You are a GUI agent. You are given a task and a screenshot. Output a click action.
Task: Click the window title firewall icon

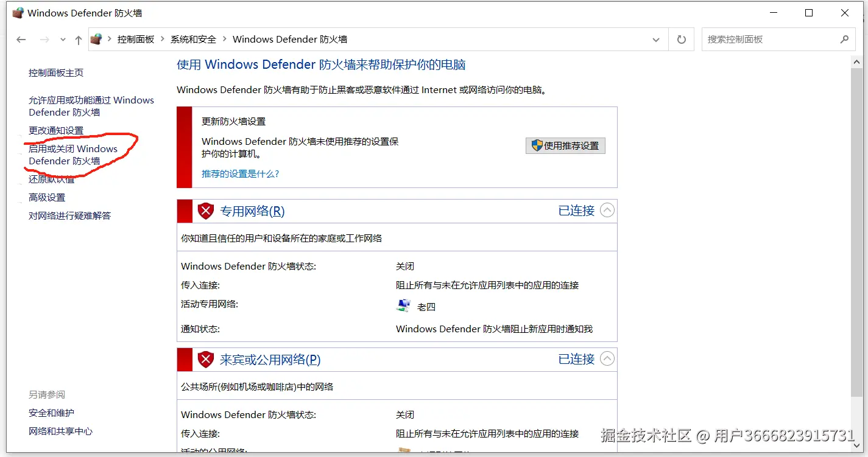point(18,13)
